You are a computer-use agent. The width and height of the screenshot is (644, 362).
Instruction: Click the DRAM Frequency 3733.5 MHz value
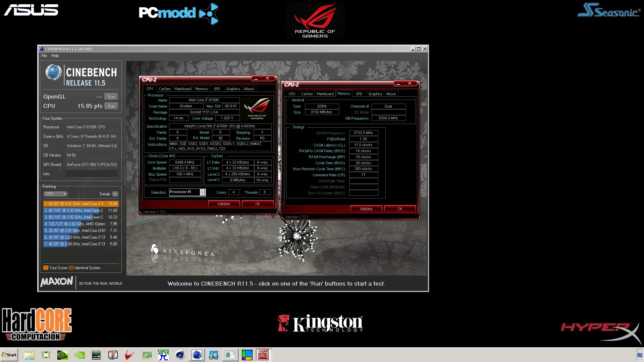pos(363,133)
